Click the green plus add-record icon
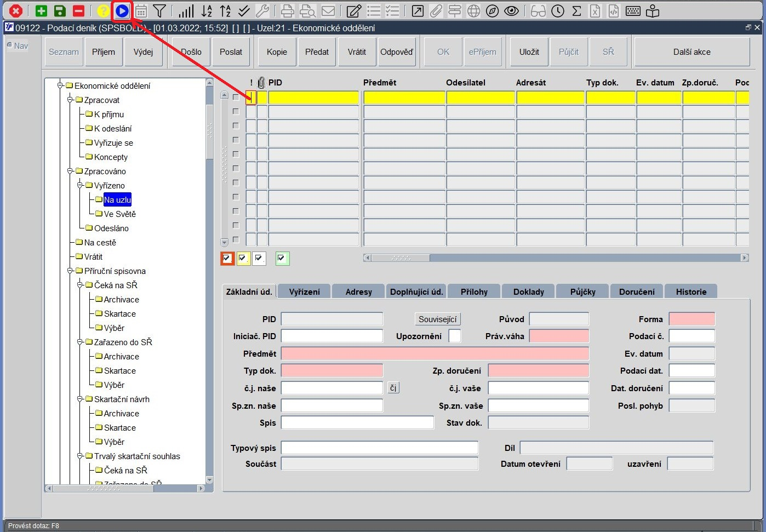The width and height of the screenshot is (766, 532). pos(41,10)
